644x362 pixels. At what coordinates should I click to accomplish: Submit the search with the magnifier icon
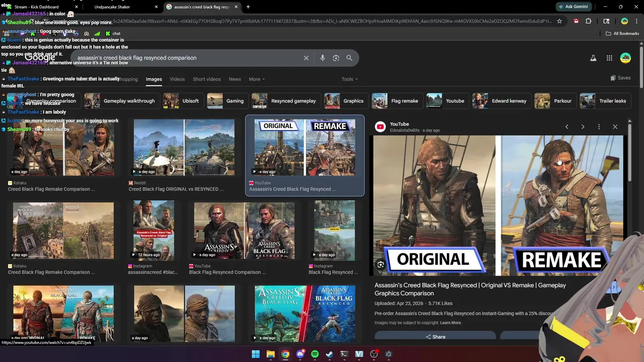(x=349, y=58)
